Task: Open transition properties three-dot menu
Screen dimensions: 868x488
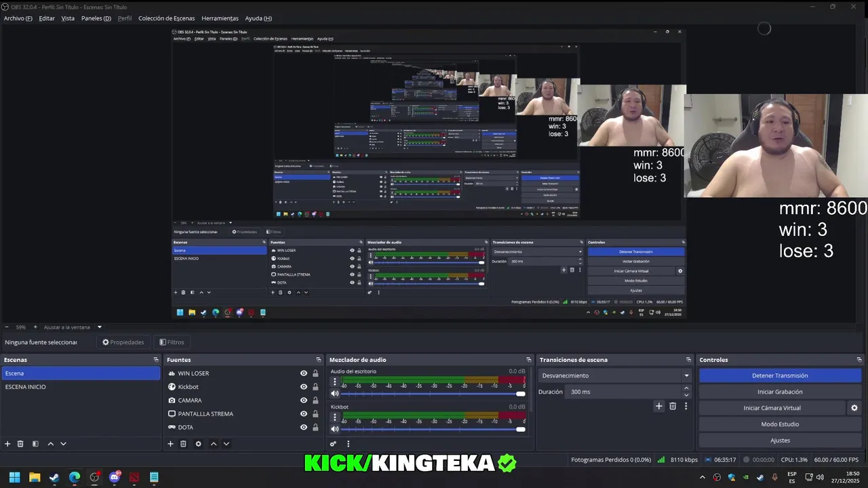Action: (x=686, y=406)
